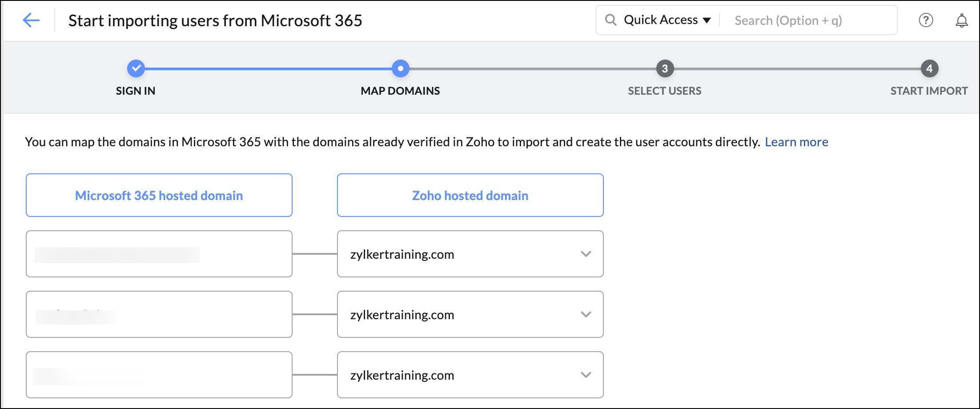This screenshot has width=980, height=409.
Task: Open the Learn more link
Action: (796, 142)
